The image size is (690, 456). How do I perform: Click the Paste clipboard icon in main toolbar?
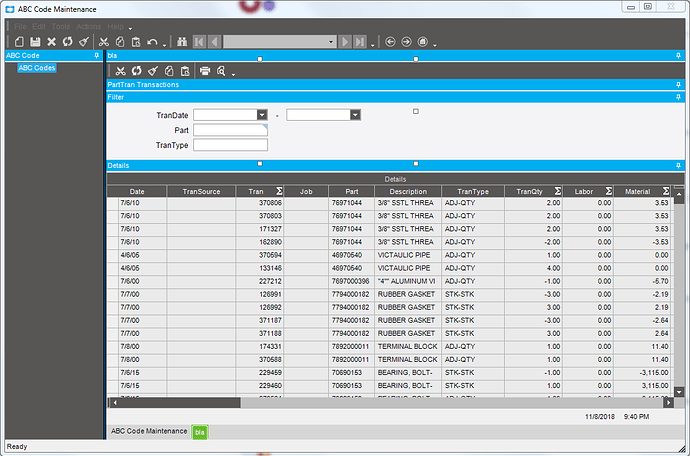[136, 42]
